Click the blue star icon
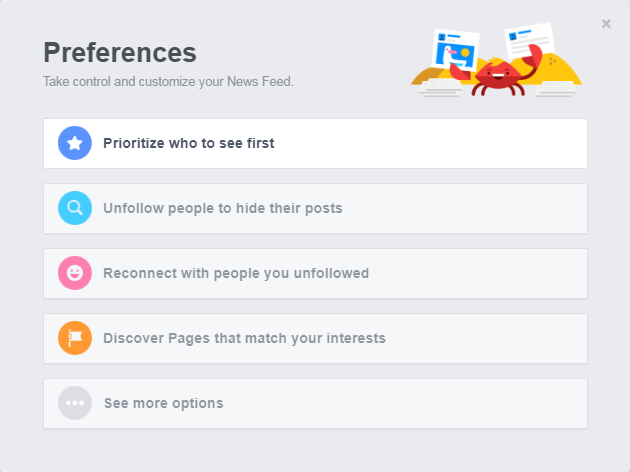 click(x=75, y=143)
